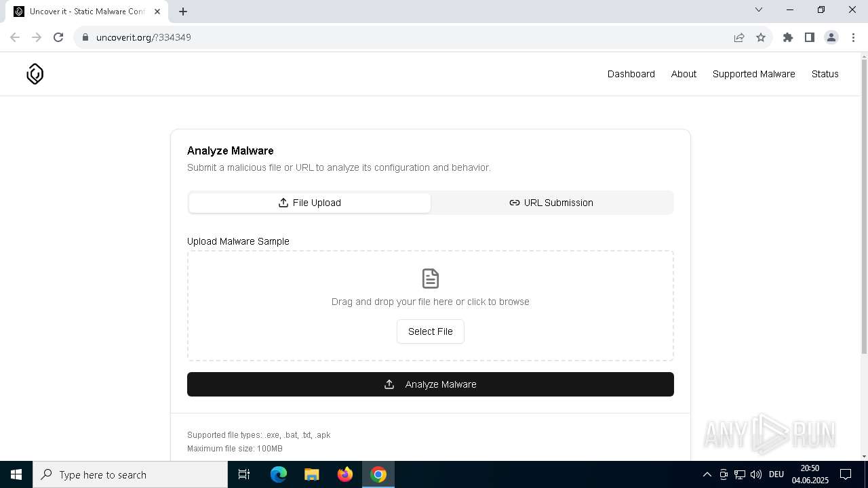Viewport: 868px width, 488px height.
Task: Reload the current page
Action: [58, 37]
